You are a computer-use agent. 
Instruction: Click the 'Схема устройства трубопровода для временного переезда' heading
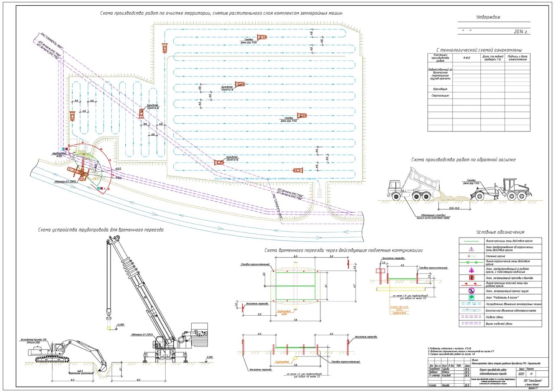(x=101, y=230)
